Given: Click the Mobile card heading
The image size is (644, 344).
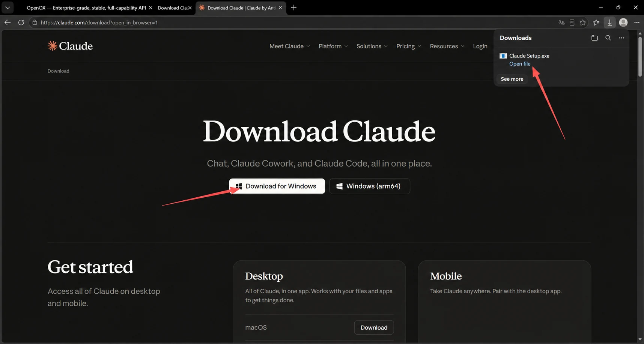Looking at the screenshot, I should click(446, 276).
